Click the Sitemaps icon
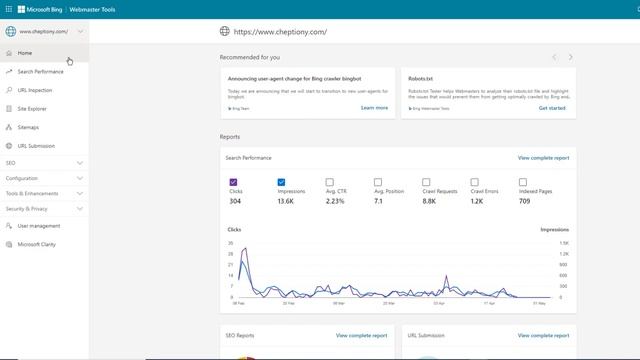 click(x=9, y=127)
